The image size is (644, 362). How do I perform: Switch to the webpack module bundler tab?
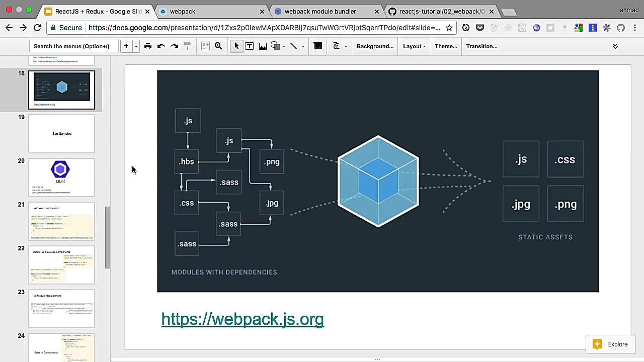(320, 11)
